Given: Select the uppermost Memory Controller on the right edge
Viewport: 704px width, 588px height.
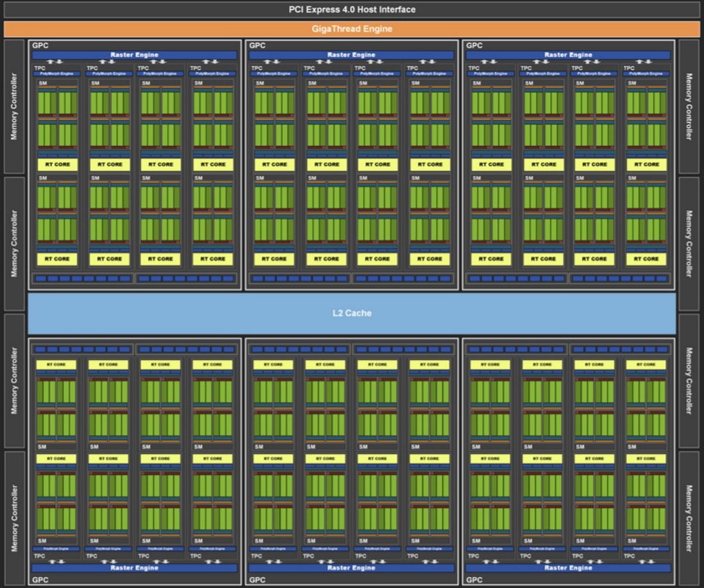Looking at the screenshot, I should pos(689,106).
